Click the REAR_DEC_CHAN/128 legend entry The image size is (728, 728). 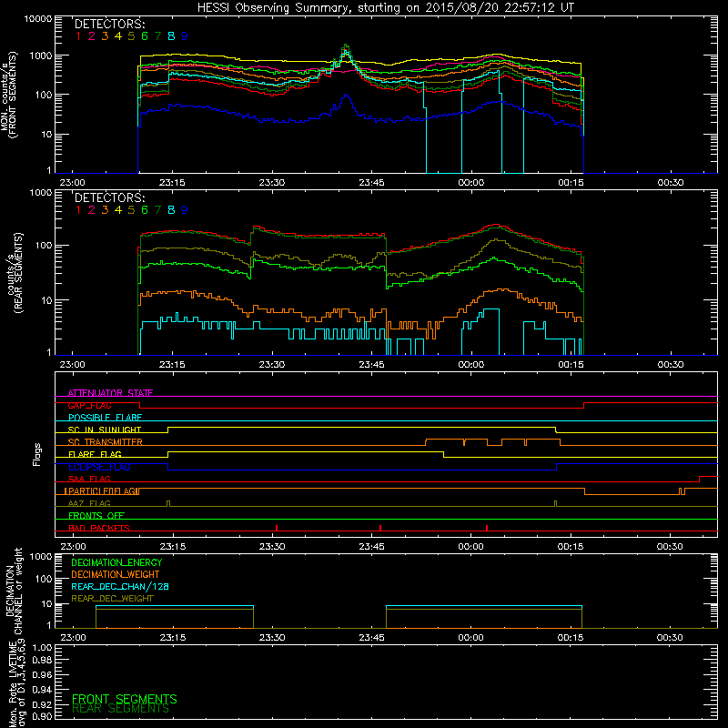tap(120, 586)
